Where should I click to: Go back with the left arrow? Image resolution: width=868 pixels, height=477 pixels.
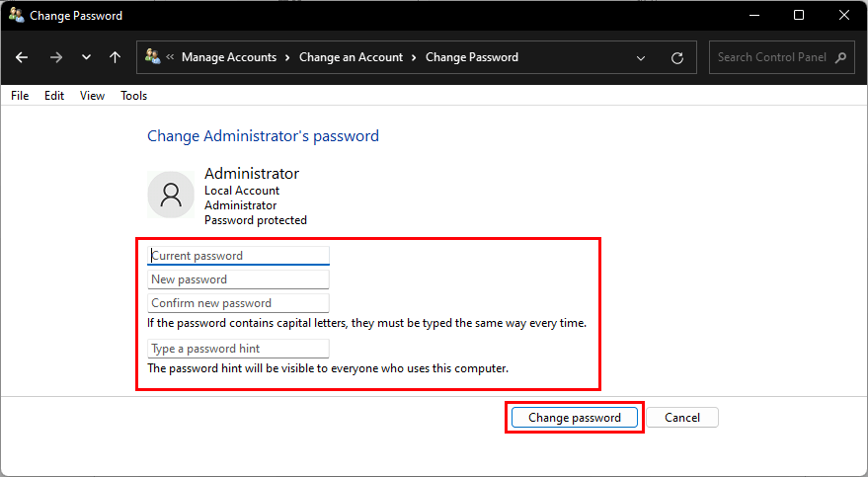coord(22,57)
